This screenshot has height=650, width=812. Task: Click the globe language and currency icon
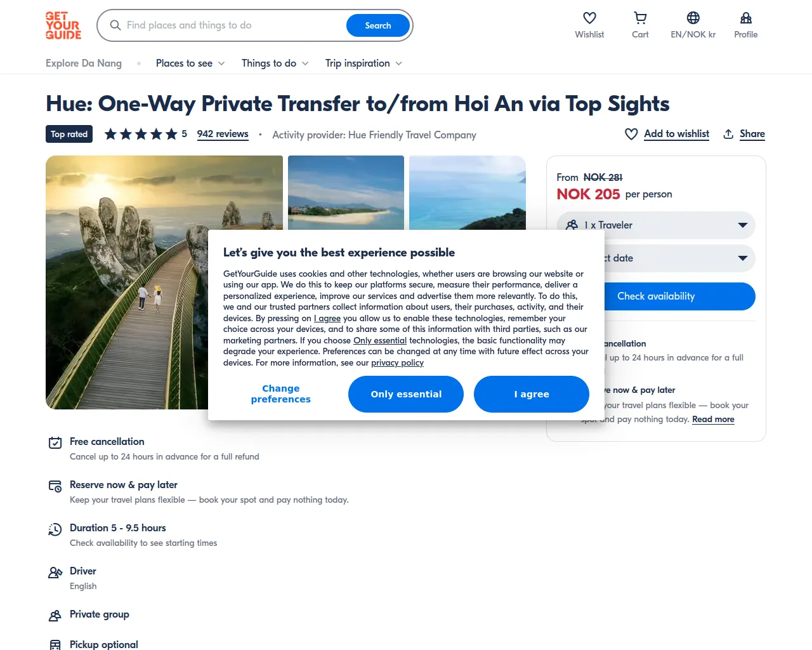(693, 18)
